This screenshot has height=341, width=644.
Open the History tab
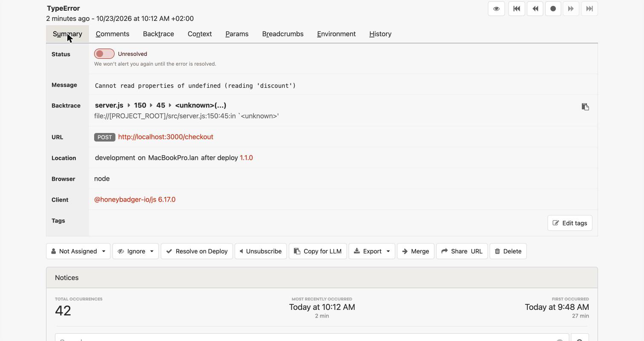click(380, 34)
